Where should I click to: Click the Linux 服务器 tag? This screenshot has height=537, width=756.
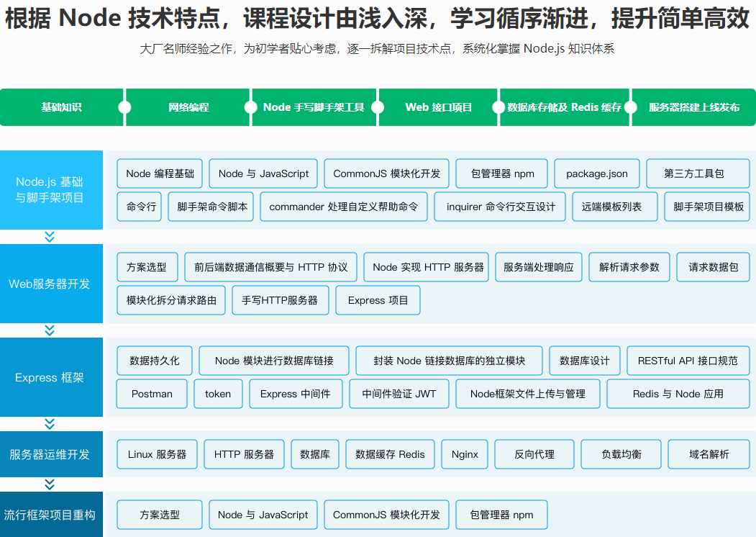point(158,454)
